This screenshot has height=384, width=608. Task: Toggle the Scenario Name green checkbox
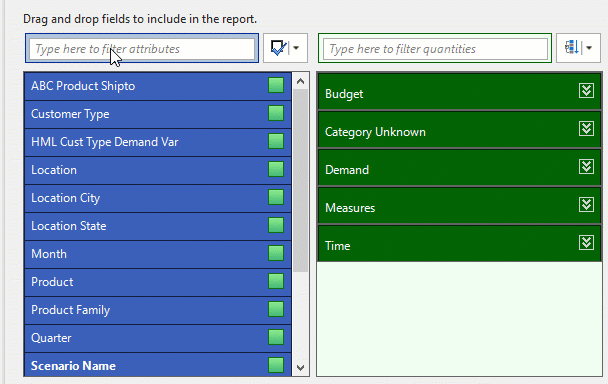[276, 365]
